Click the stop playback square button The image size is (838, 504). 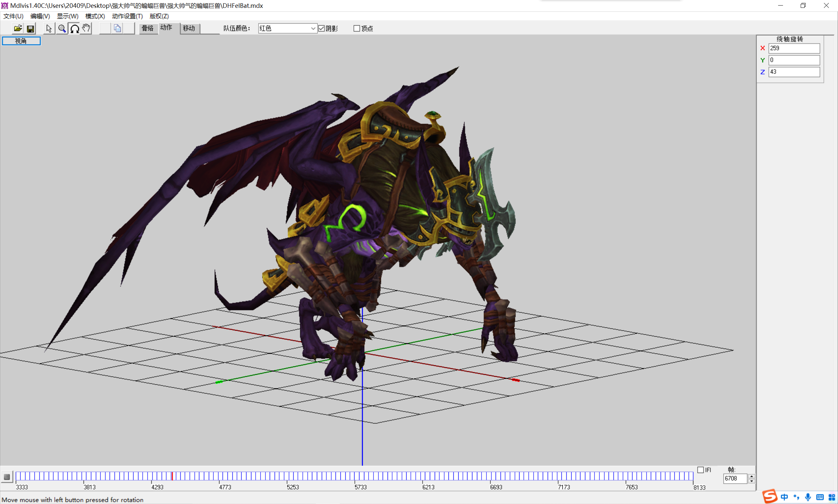point(7,477)
